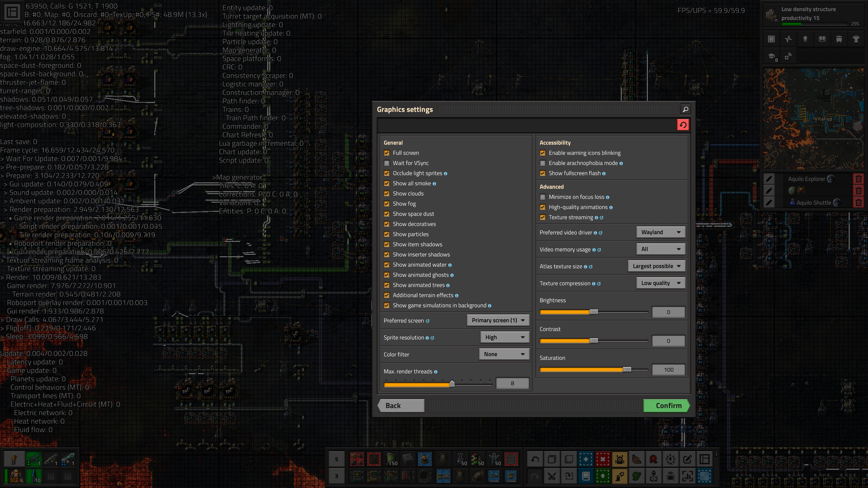This screenshot has width=868, height=488.
Task: Click the Contrast slider handle
Action: (594, 341)
